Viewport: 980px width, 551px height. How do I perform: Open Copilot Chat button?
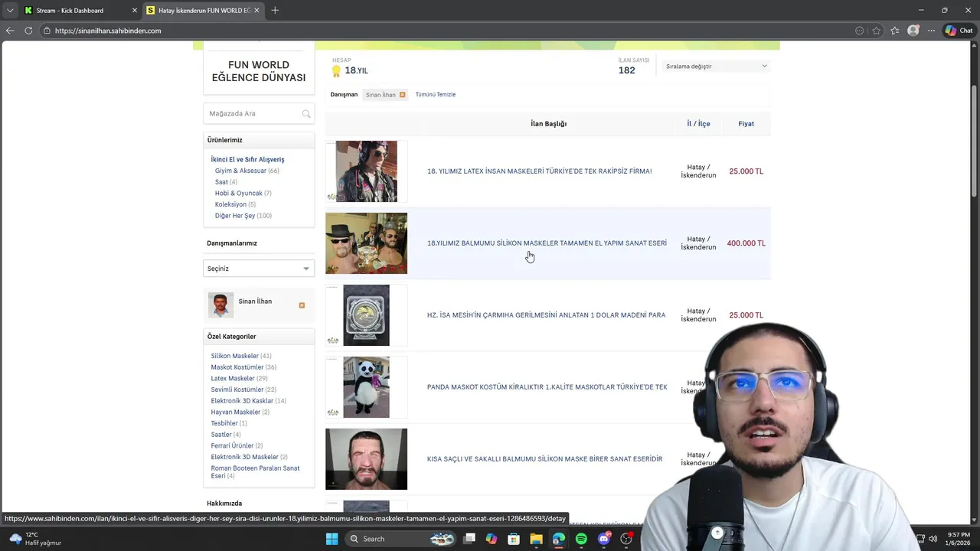[x=959, y=31]
